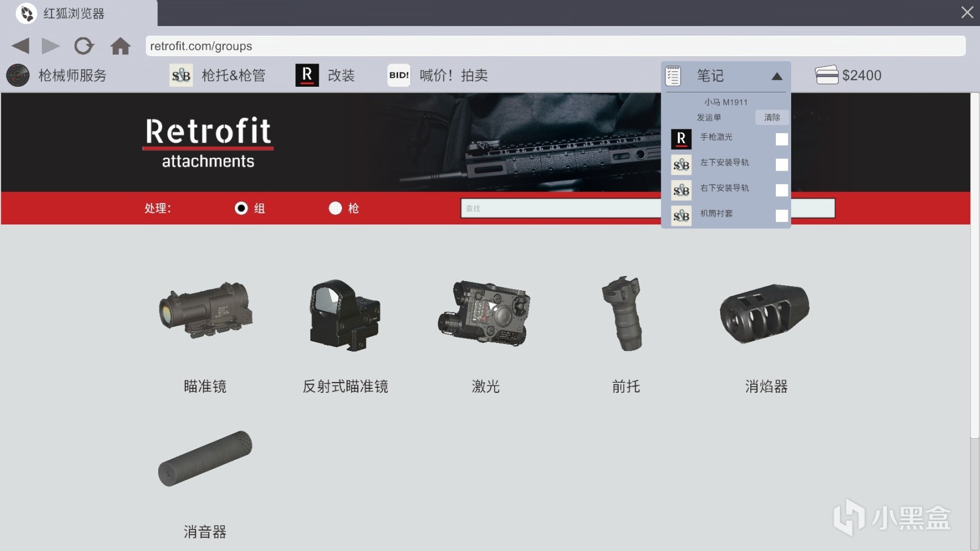
Task: Select the 瞄准镜 scope image
Action: click(x=205, y=311)
